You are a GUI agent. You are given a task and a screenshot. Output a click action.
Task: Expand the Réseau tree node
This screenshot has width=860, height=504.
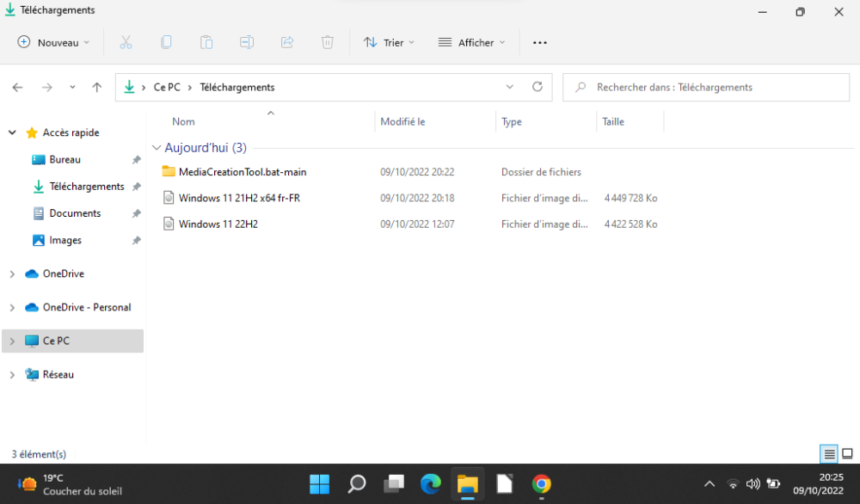tap(12, 375)
